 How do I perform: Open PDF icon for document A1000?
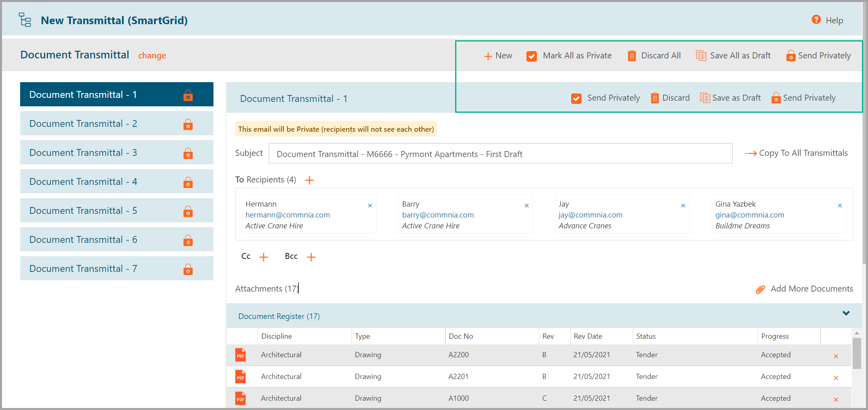click(240, 398)
